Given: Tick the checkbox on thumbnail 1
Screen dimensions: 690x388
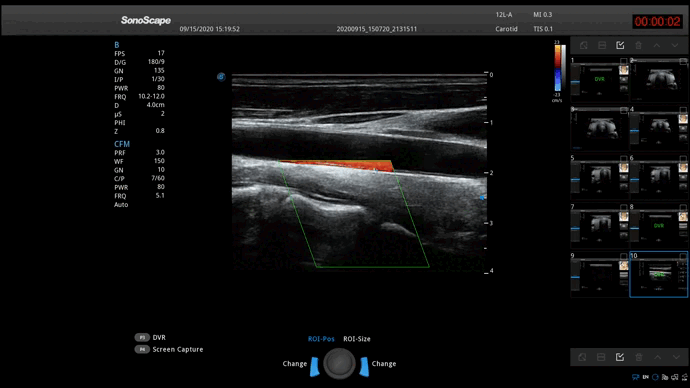Looking at the screenshot, I should (x=624, y=61).
